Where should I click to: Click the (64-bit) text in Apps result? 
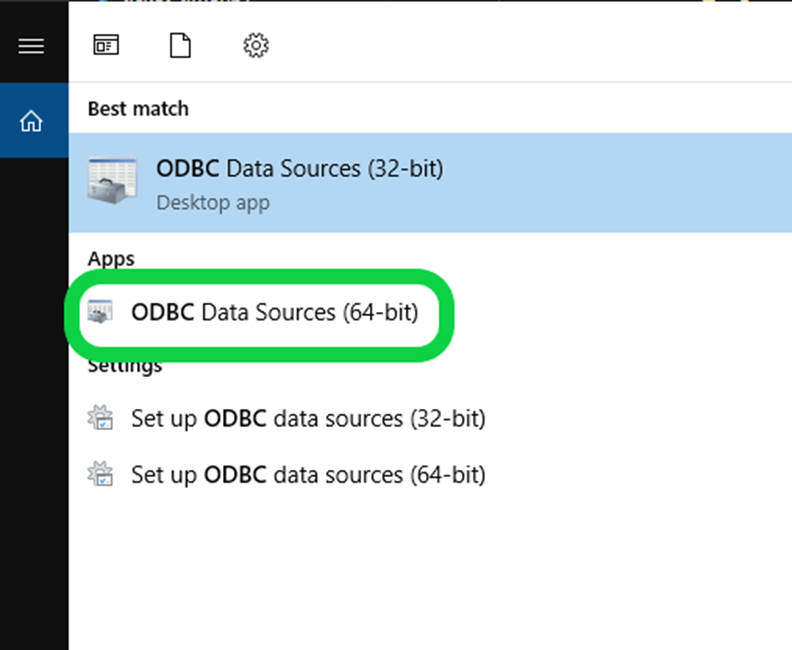click(381, 313)
